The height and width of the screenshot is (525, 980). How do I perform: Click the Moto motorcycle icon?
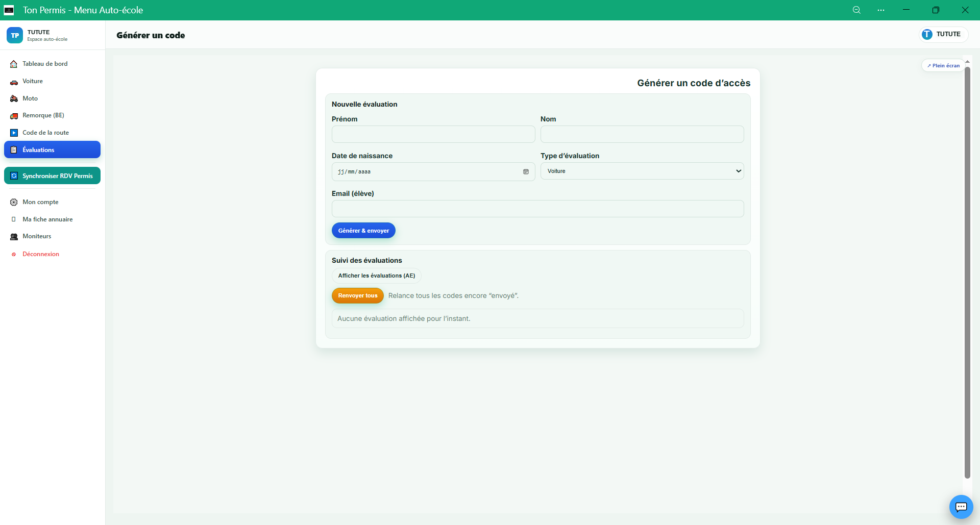point(14,98)
